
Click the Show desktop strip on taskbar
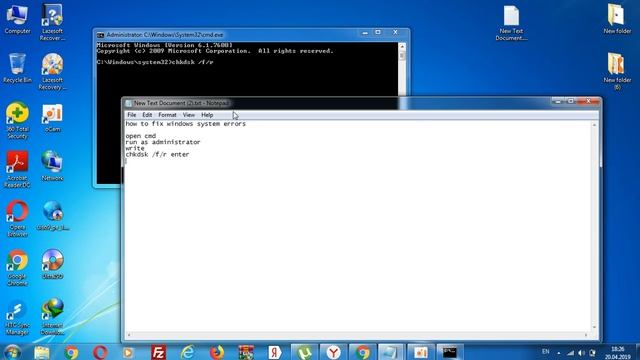coord(637,352)
